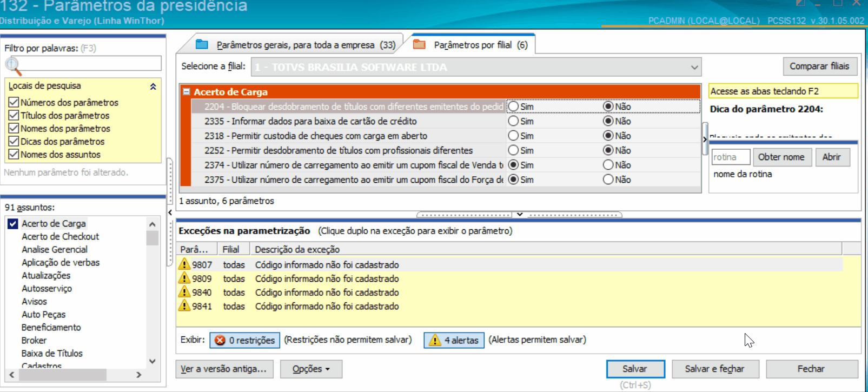Open the Selecione a filial dropdown

[x=694, y=67]
